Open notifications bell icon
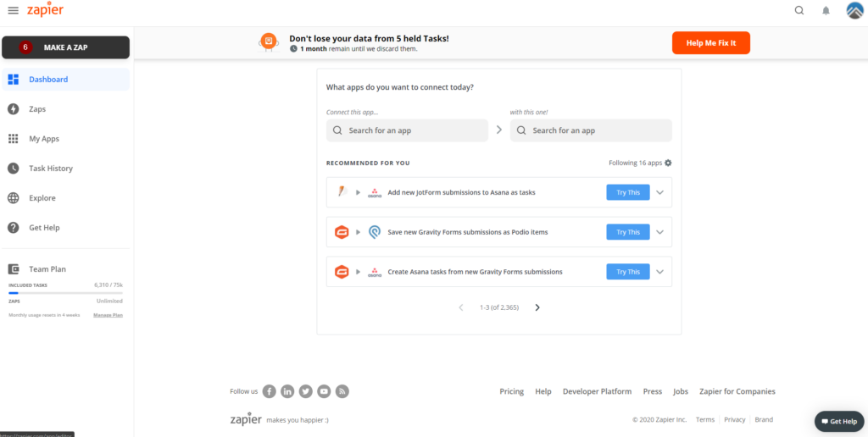The image size is (868, 437). [x=826, y=10]
